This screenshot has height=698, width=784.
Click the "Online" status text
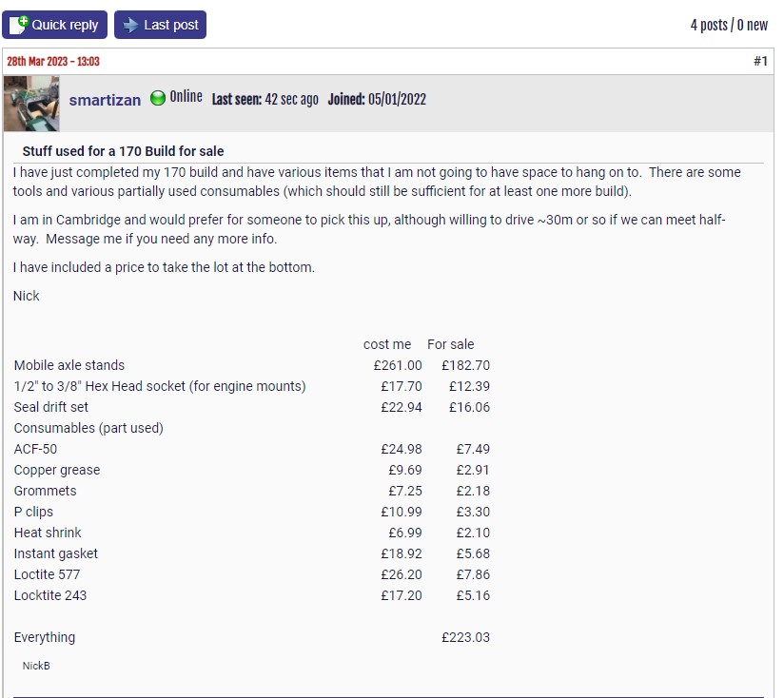[186, 97]
